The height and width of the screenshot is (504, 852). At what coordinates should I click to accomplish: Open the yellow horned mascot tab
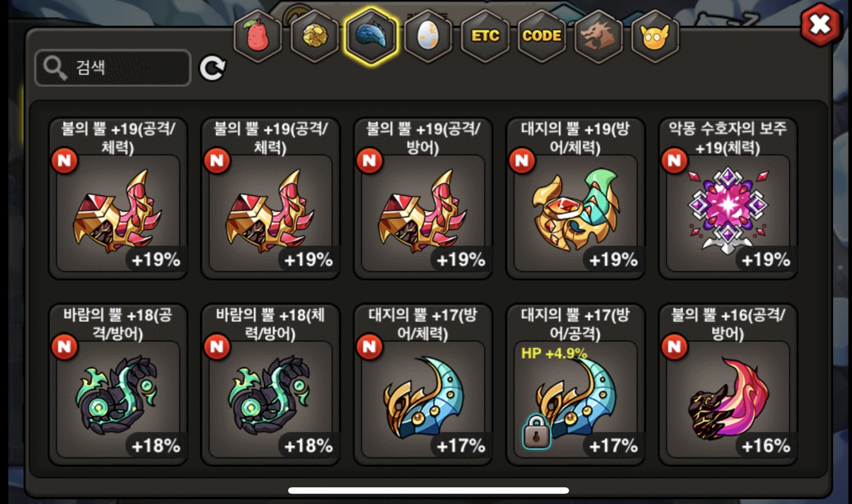(x=654, y=36)
